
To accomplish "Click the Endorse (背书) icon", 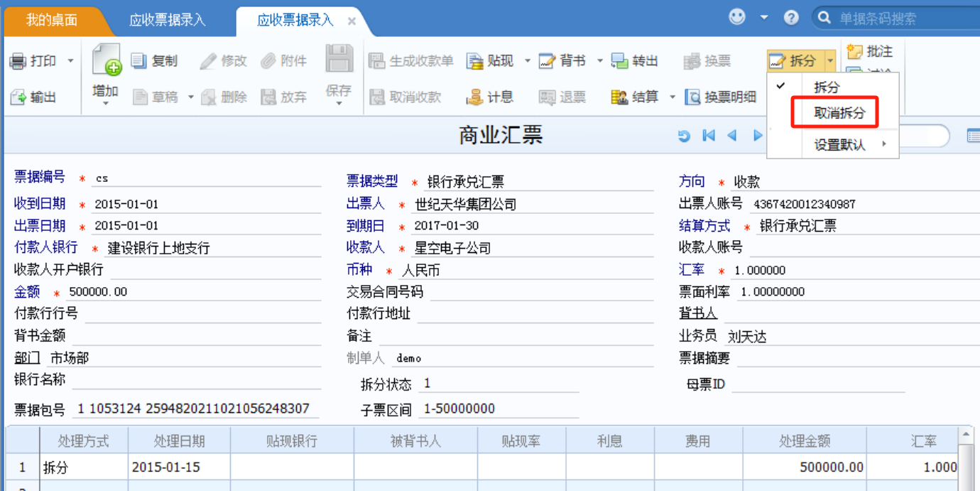I will point(547,61).
